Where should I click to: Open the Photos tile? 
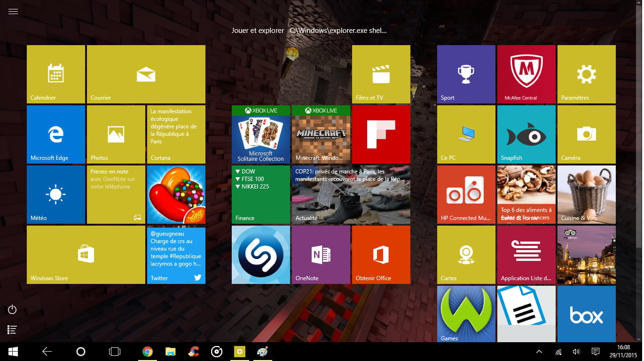(x=116, y=134)
